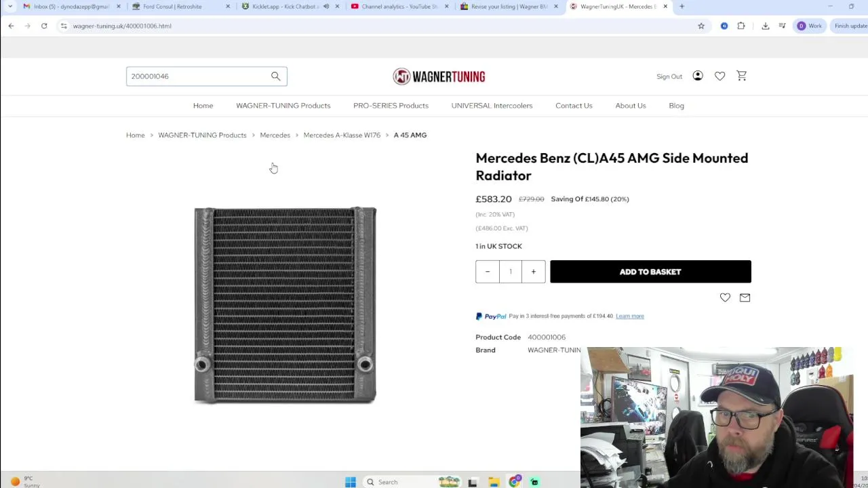The image size is (868, 488).
Task: Open a new browser tab
Action: (x=682, y=7)
